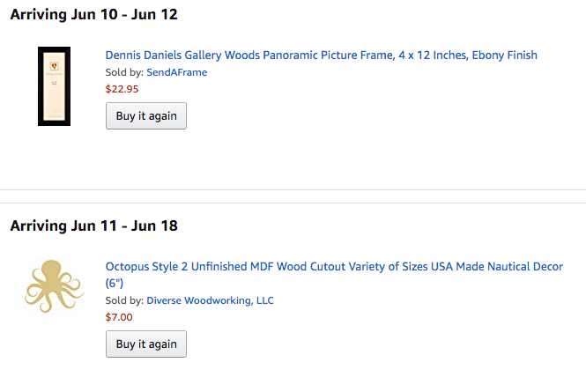Click the $22.95 price text
The image size is (586, 392).
point(122,89)
